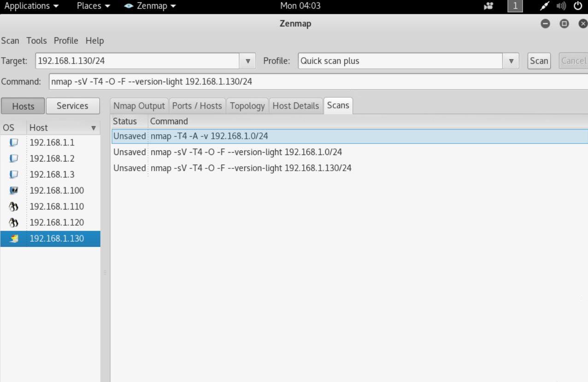Click the Cancel button
The width and height of the screenshot is (588, 382).
click(x=573, y=60)
